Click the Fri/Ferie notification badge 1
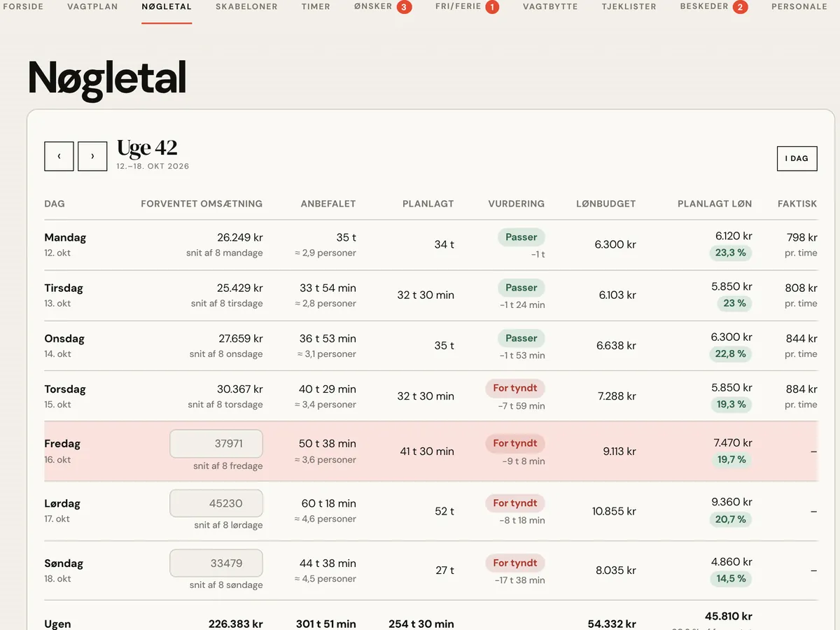Viewport: 840px width, 630px height. pyautogui.click(x=492, y=7)
